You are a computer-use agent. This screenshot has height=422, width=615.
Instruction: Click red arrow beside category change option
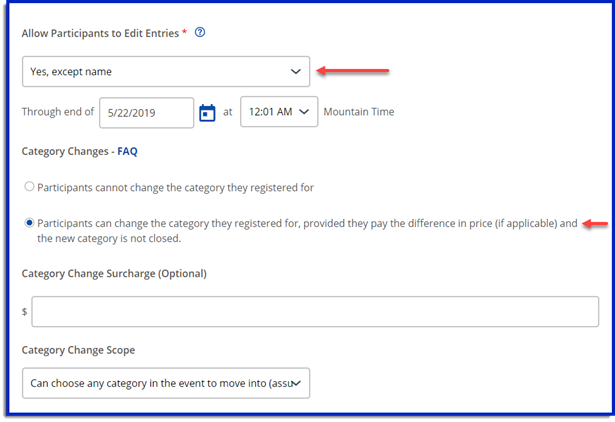point(595,224)
